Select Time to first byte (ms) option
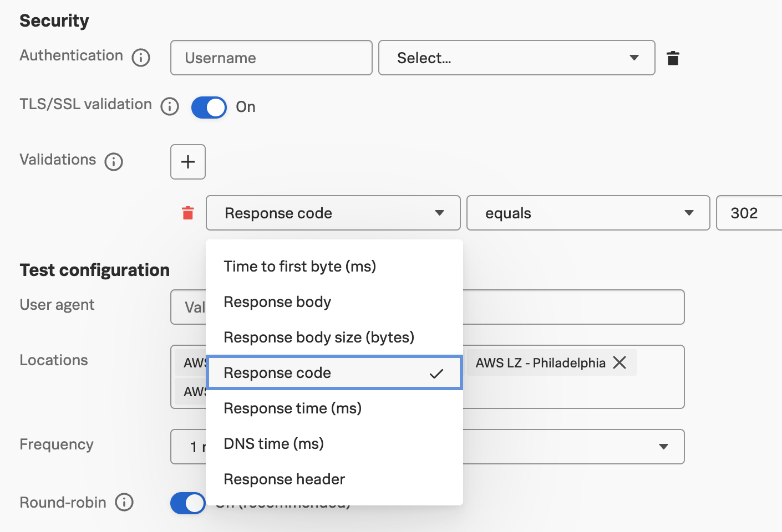The image size is (782, 532). tap(299, 266)
